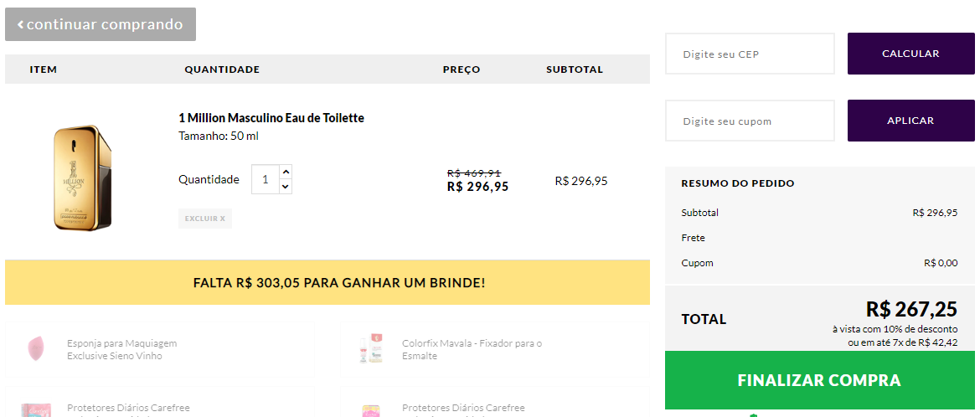
Task: Select Esponja para Maquiagem Exclusive Sieno Vinho
Action: pyautogui.click(x=121, y=349)
